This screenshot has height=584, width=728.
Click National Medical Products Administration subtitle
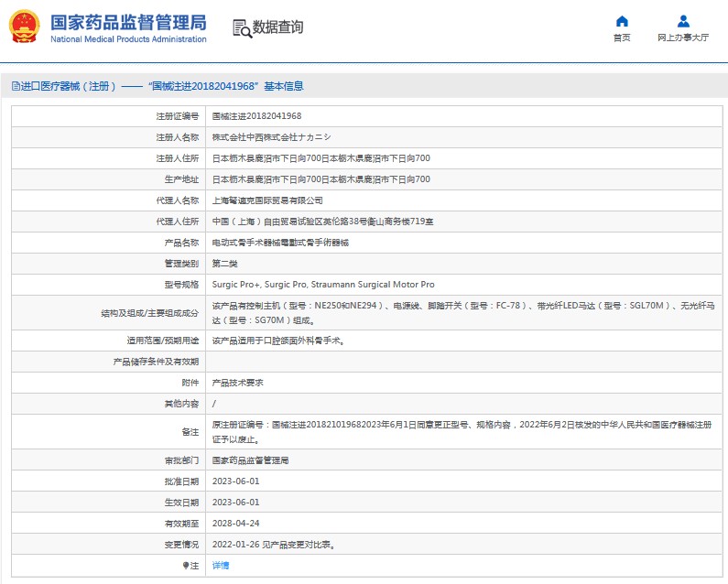[x=128, y=39]
